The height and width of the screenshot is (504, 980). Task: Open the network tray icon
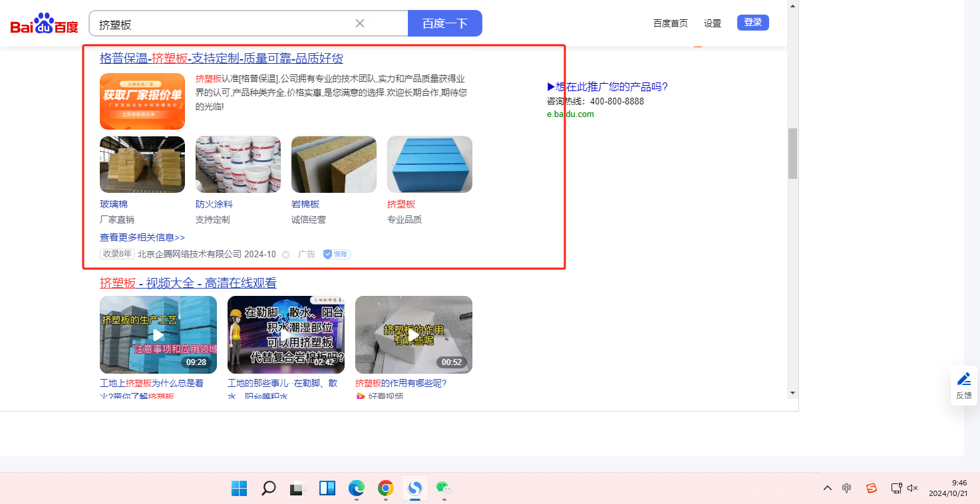[x=897, y=488]
